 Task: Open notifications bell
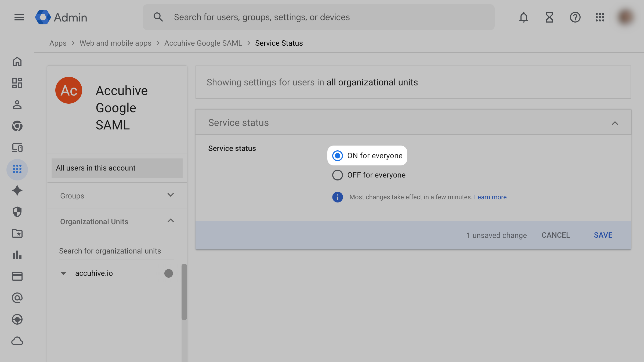(x=523, y=17)
